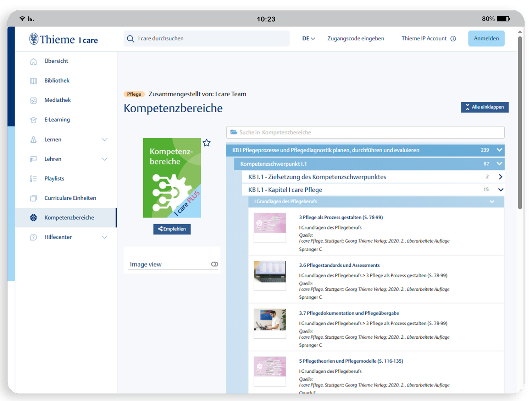This screenshot has height=401, width=532.
Task: Collapse I Grundlagen des Pflegeberufs chevron
Action: (492, 202)
